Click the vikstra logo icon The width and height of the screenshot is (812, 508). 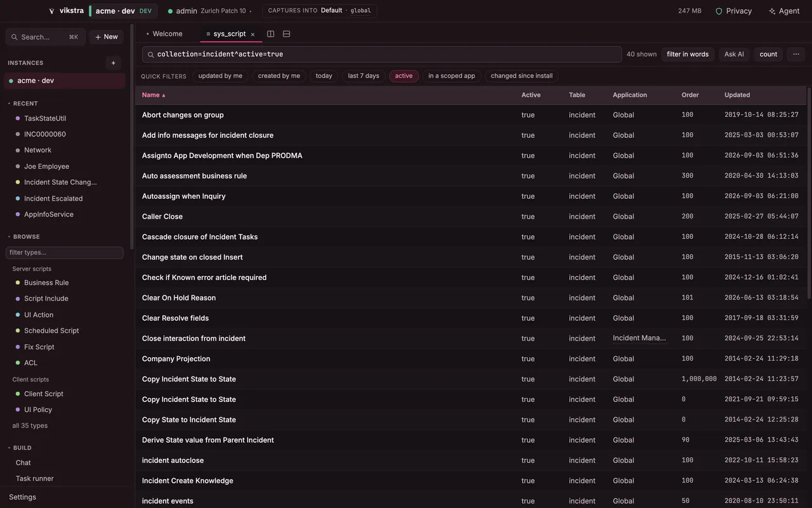(51, 11)
